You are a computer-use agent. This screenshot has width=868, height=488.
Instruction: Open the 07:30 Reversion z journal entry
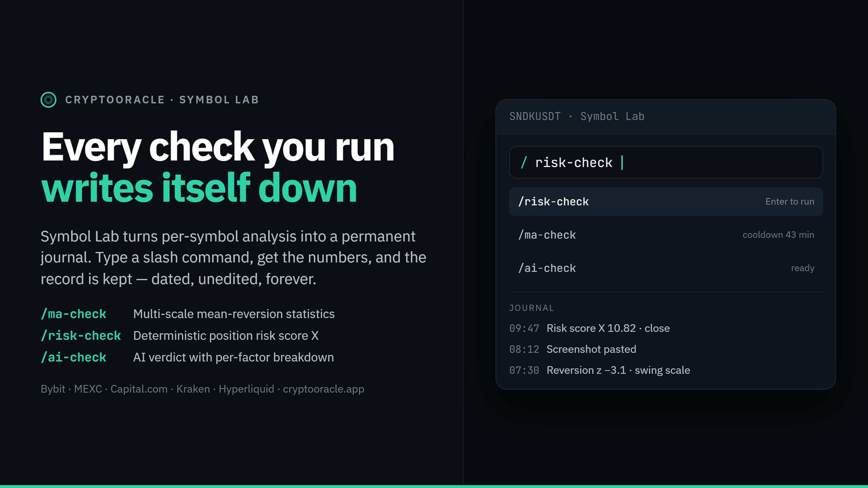point(600,370)
